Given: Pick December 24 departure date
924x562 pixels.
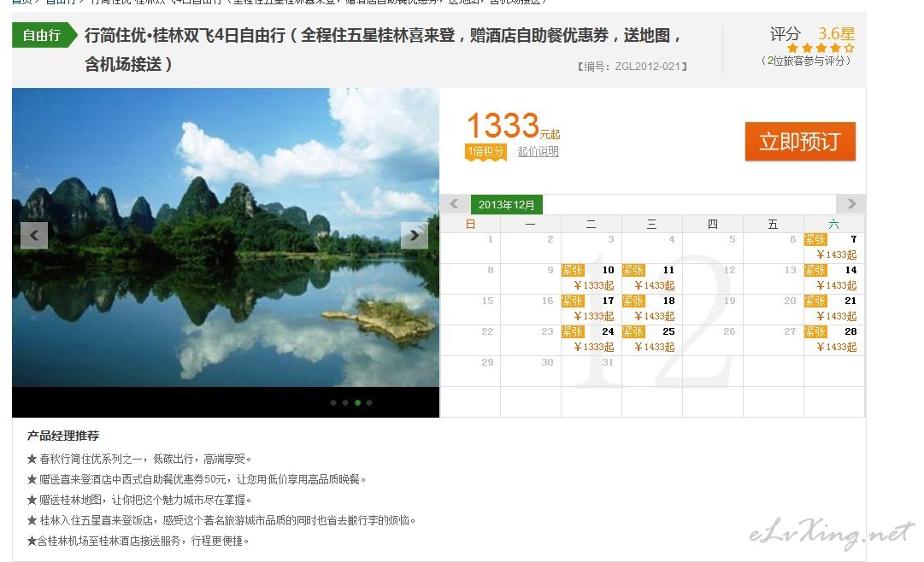Looking at the screenshot, I should [x=591, y=340].
